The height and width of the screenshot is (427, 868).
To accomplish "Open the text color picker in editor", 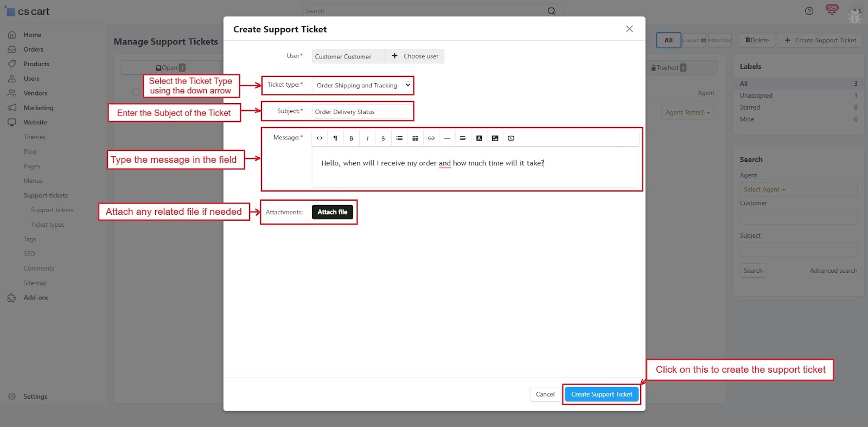I will point(479,138).
